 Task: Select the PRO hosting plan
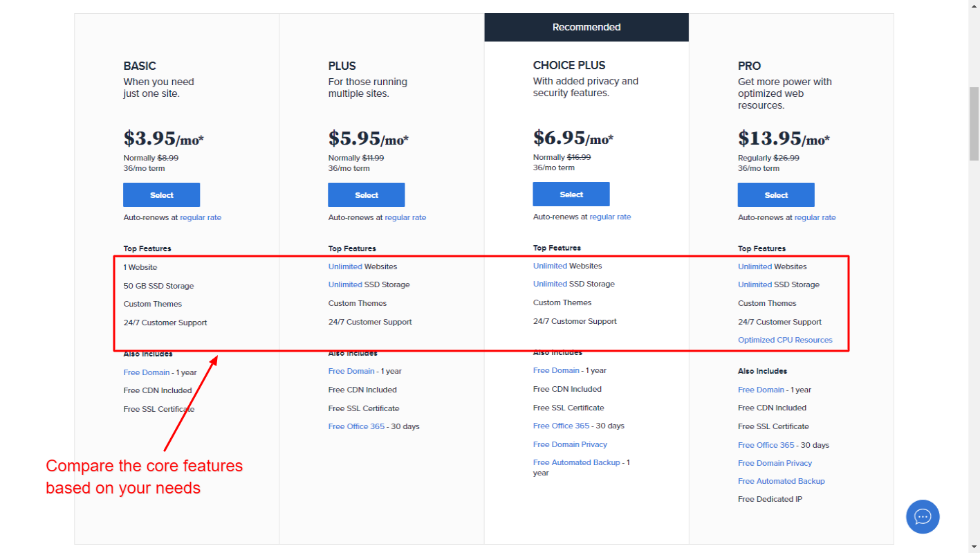[x=776, y=195]
